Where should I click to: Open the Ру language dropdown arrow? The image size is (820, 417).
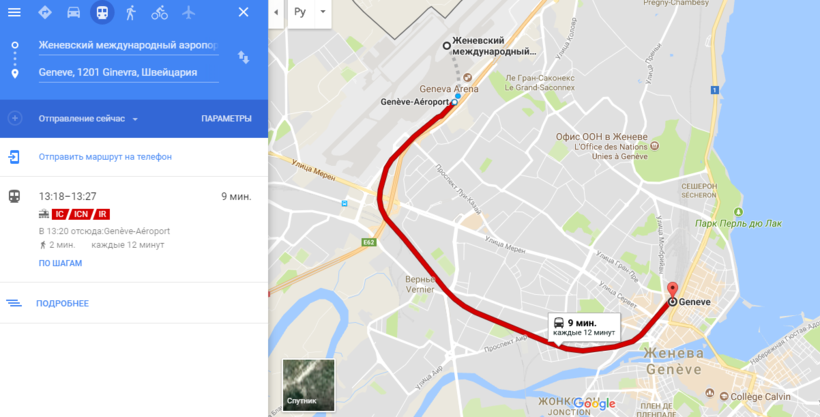pyautogui.click(x=323, y=12)
